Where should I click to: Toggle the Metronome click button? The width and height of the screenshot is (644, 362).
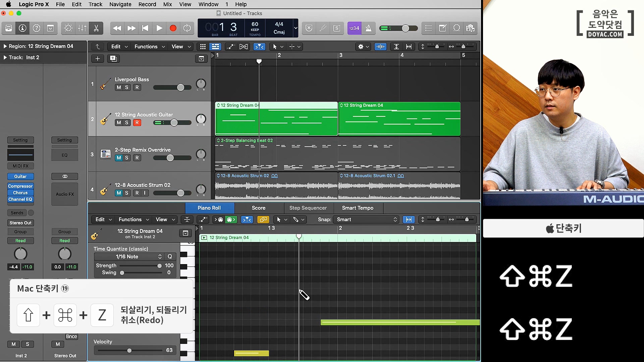[368, 28]
